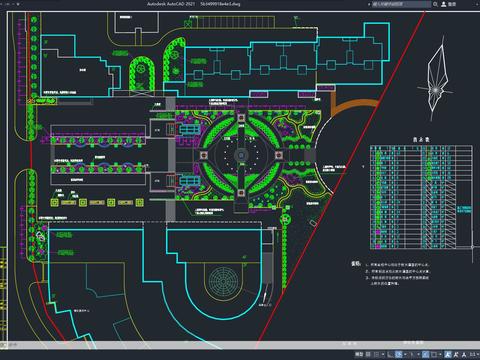Switch to the model space button

pos(359,354)
